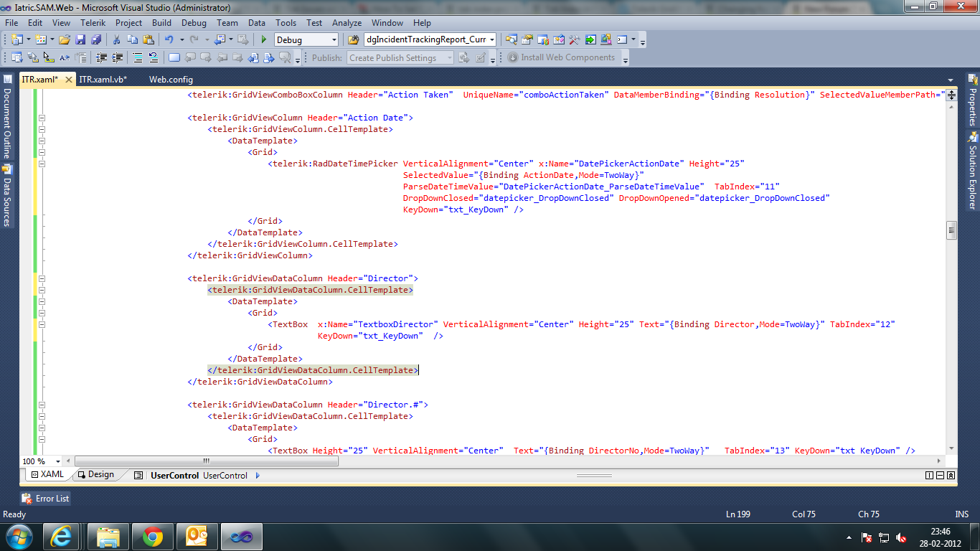980x551 pixels.
Task: Open the Toolbox from the toolbar icon
Action: point(574,39)
